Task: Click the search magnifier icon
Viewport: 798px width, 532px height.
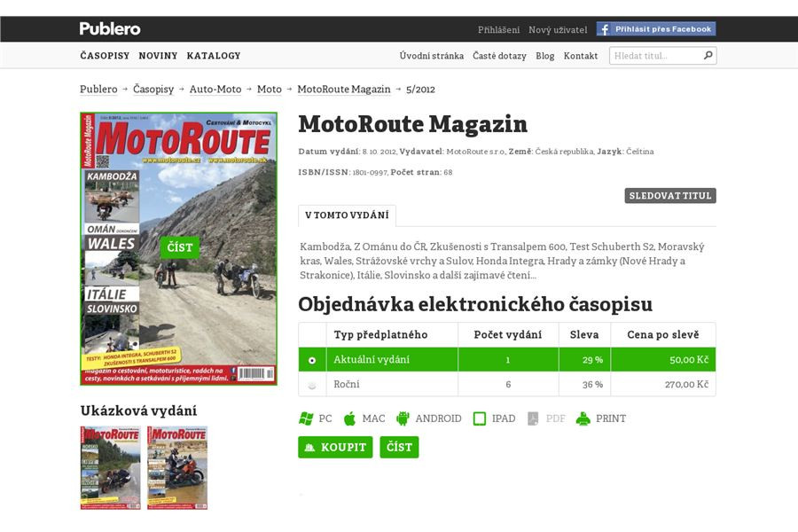Action: [708, 55]
